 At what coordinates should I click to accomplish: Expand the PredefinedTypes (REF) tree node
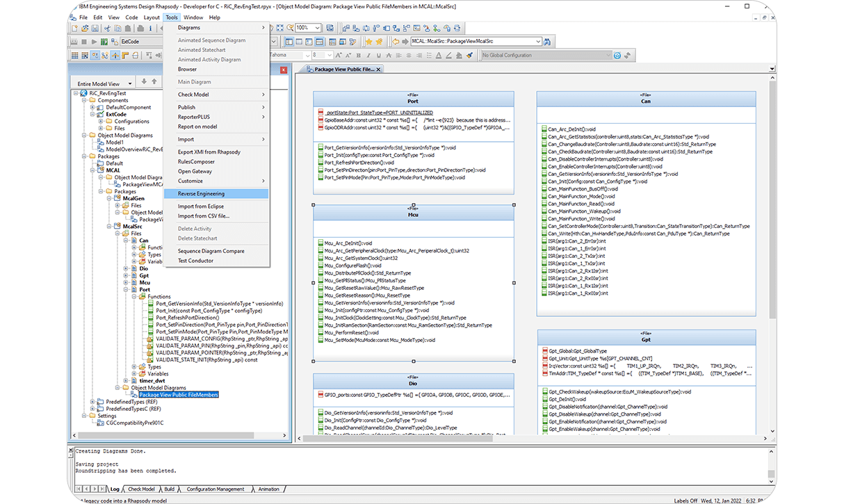pos(92,402)
